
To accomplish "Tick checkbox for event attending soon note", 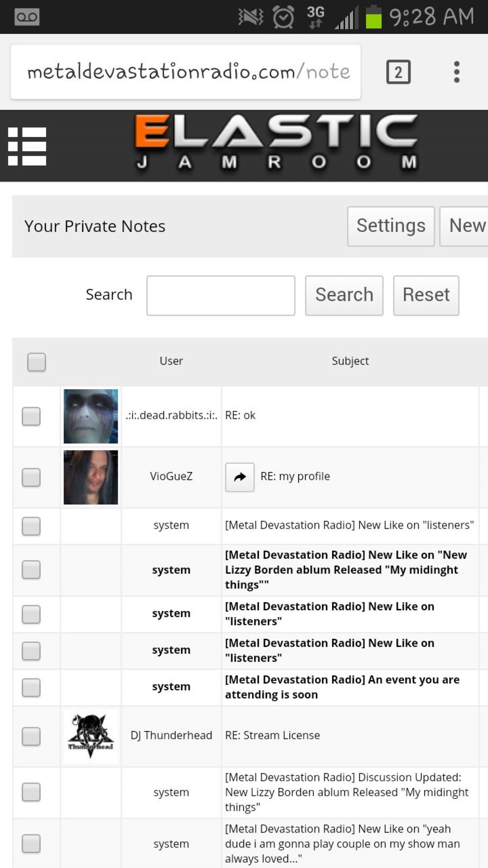I will [x=31, y=687].
